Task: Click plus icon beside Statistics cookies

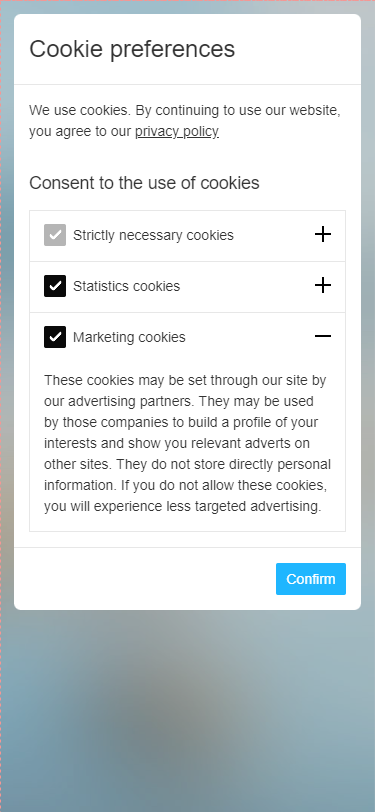Action: 323,285
